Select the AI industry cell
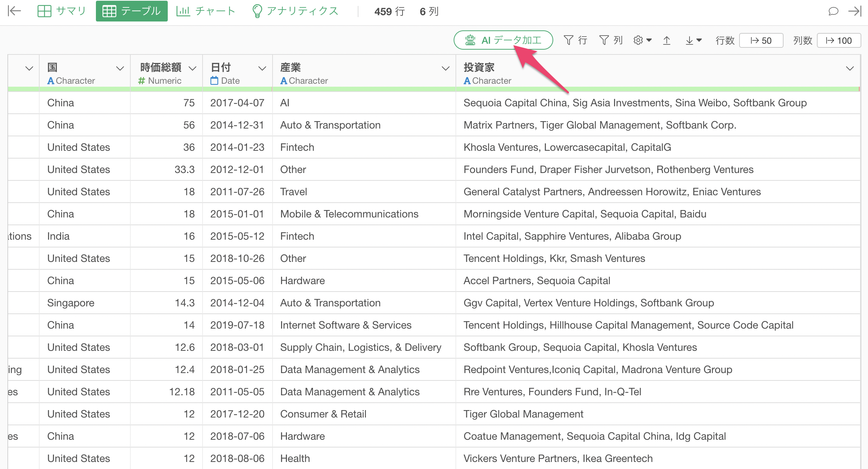This screenshot has width=868, height=469. pos(364,103)
